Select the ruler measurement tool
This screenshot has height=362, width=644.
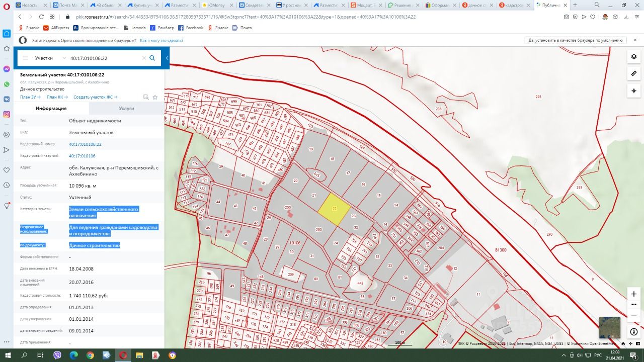pos(633,73)
